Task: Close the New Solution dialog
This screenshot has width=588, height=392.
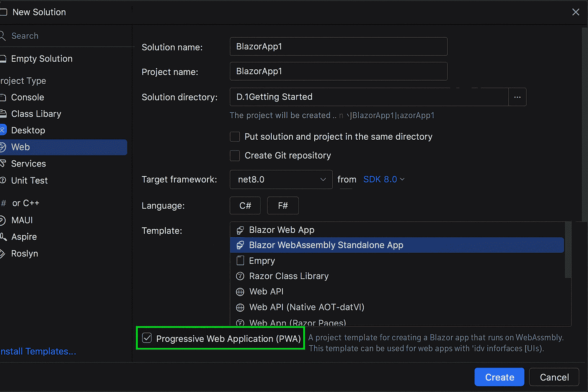Action: click(576, 12)
